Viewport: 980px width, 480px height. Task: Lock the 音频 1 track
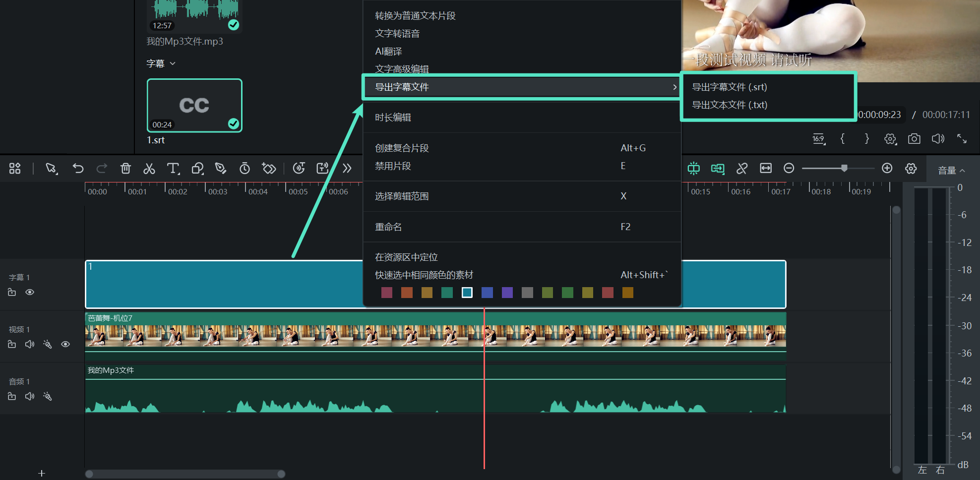[12, 396]
